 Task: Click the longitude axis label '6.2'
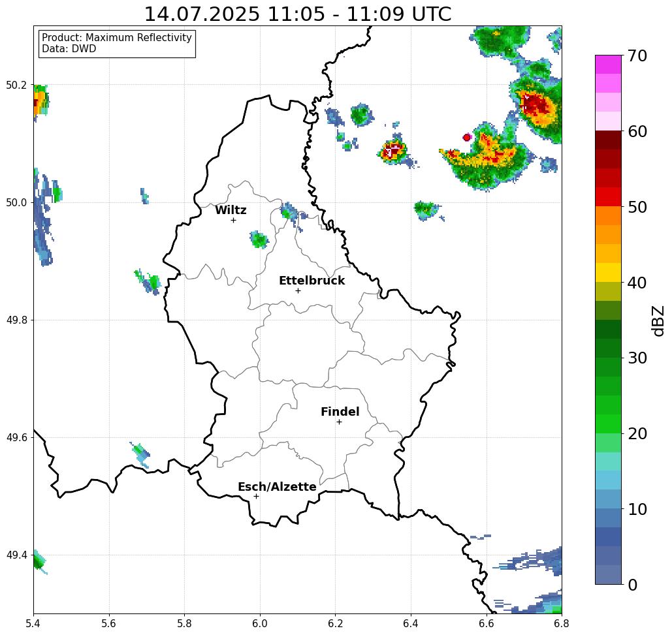tap(336, 623)
